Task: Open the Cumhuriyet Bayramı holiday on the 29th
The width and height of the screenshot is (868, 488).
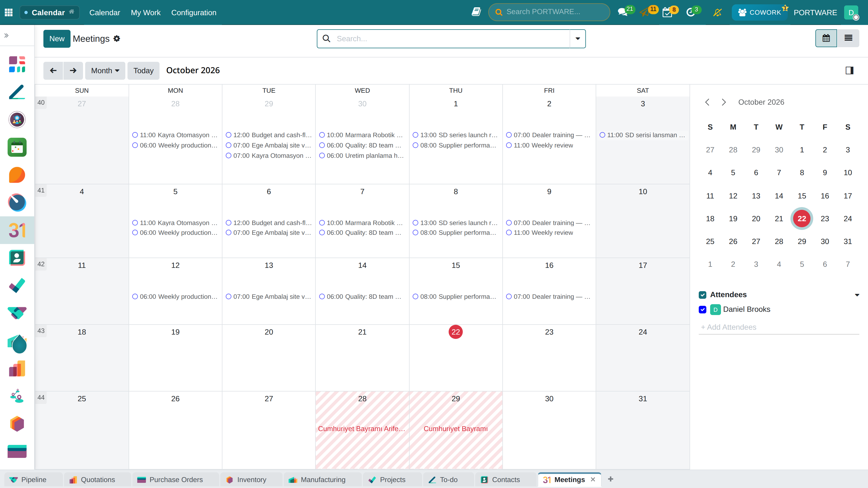Action: (456, 429)
